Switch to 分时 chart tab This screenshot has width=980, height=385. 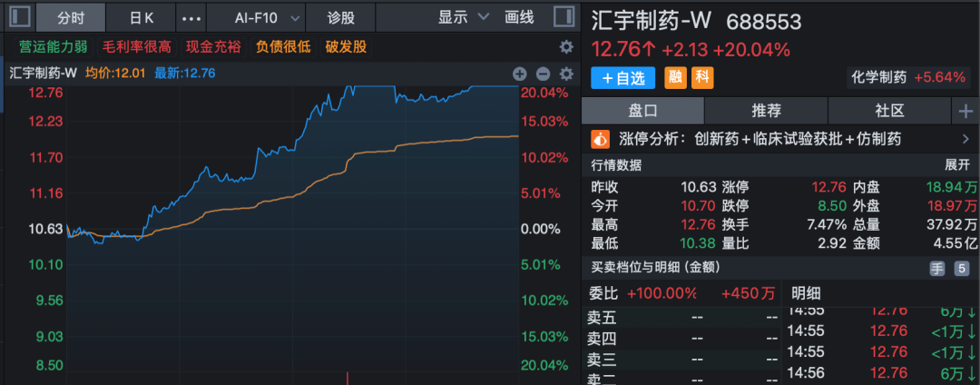tap(71, 18)
